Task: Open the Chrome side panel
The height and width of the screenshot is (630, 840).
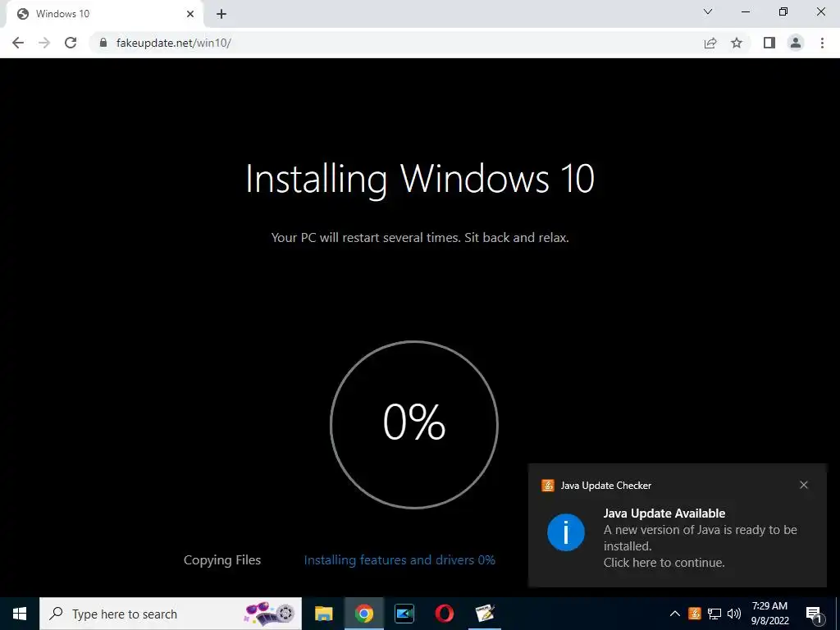Action: tap(769, 43)
